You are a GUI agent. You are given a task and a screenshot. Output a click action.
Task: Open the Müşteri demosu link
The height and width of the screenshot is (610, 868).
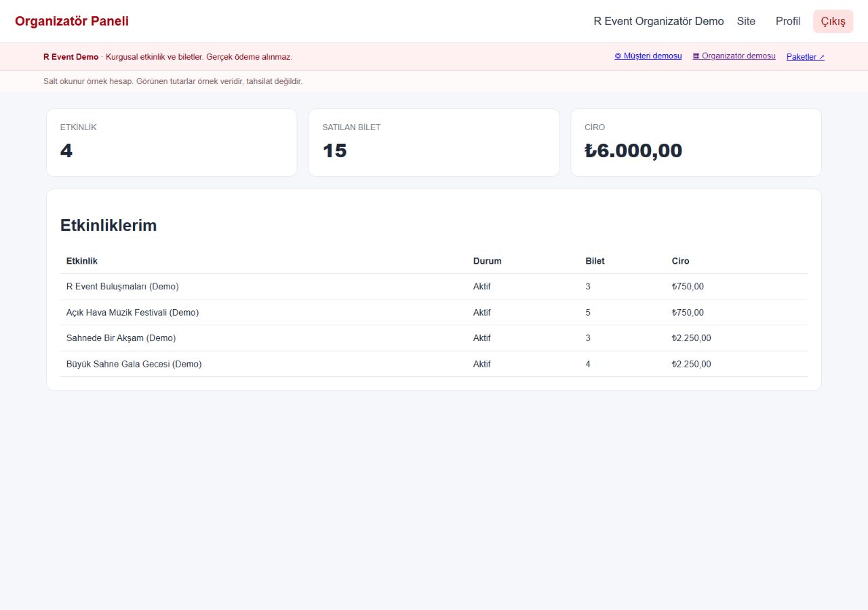[648, 56]
